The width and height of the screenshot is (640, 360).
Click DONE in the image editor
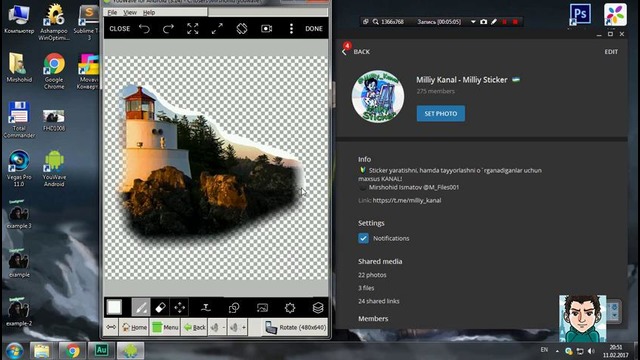pos(314,29)
